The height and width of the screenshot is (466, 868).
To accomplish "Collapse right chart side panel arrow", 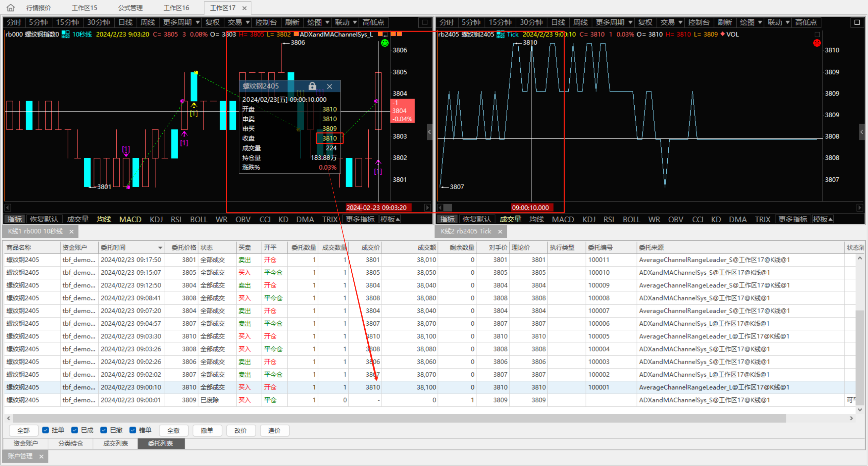I will click(862, 132).
